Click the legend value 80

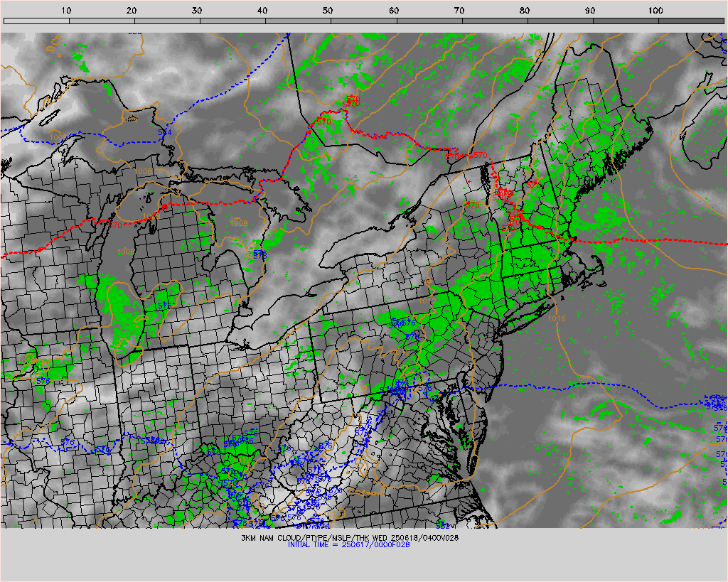coord(525,10)
